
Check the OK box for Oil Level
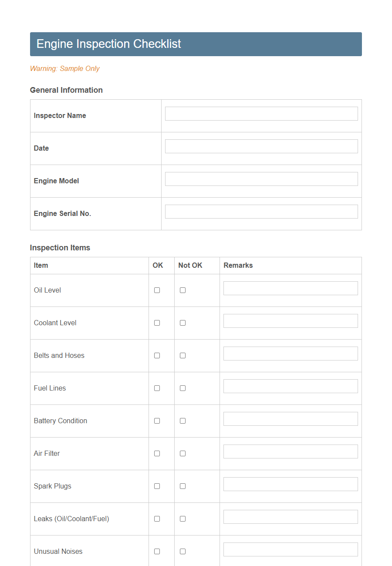(x=157, y=290)
